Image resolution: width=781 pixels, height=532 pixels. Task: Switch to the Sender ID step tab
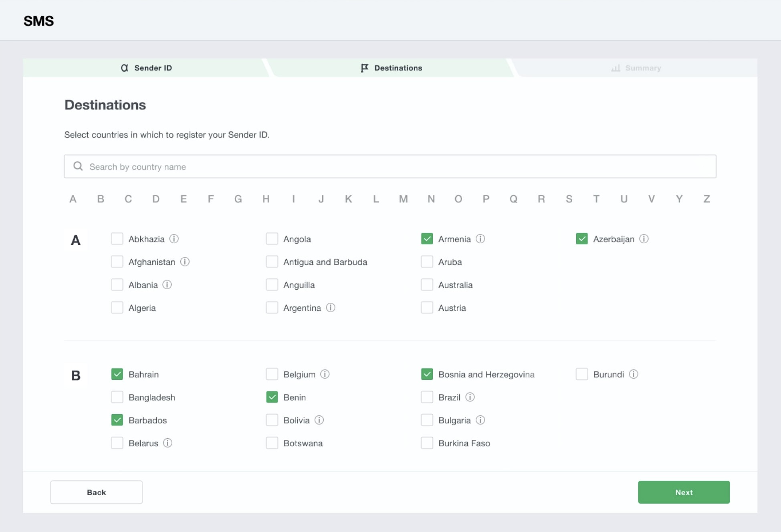pos(146,68)
